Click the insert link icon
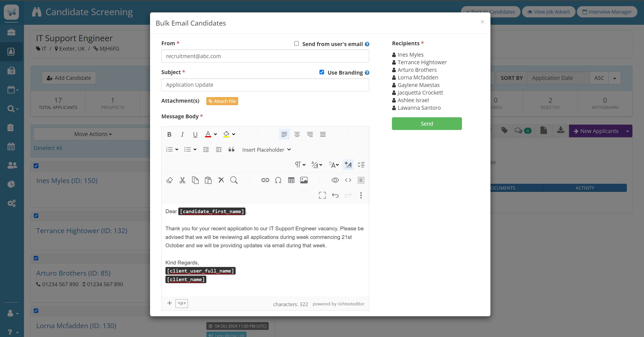The height and width of the screenshot is (337, 644). [265, 180]
